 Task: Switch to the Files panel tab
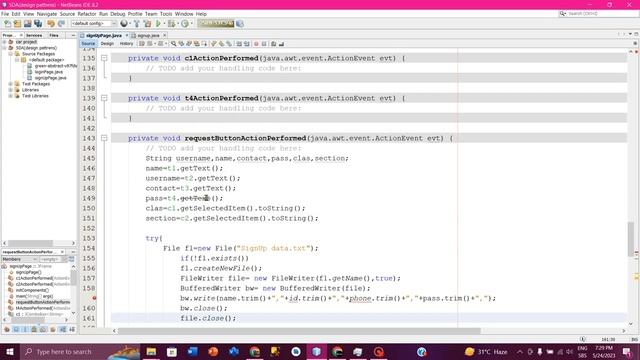54,36
